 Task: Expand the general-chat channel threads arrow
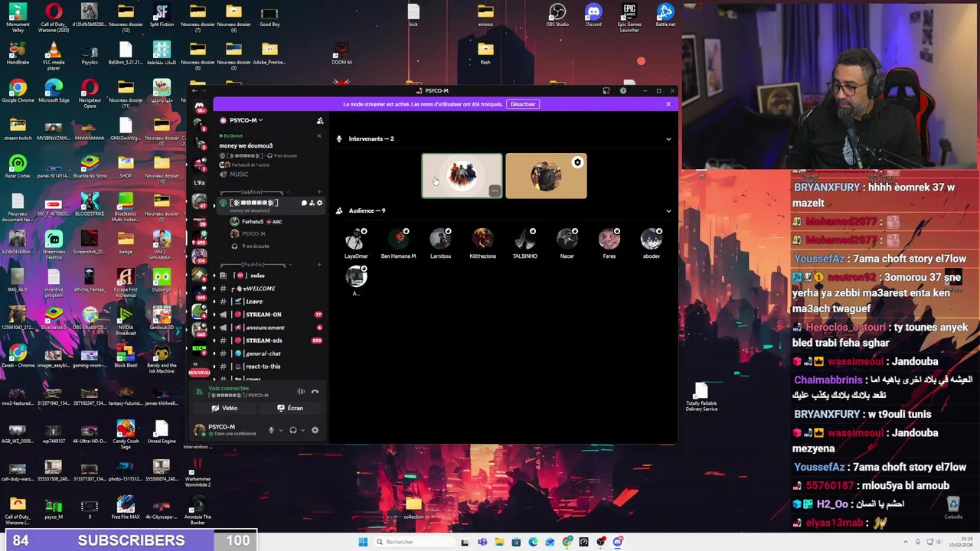click(x=214, y=354)
